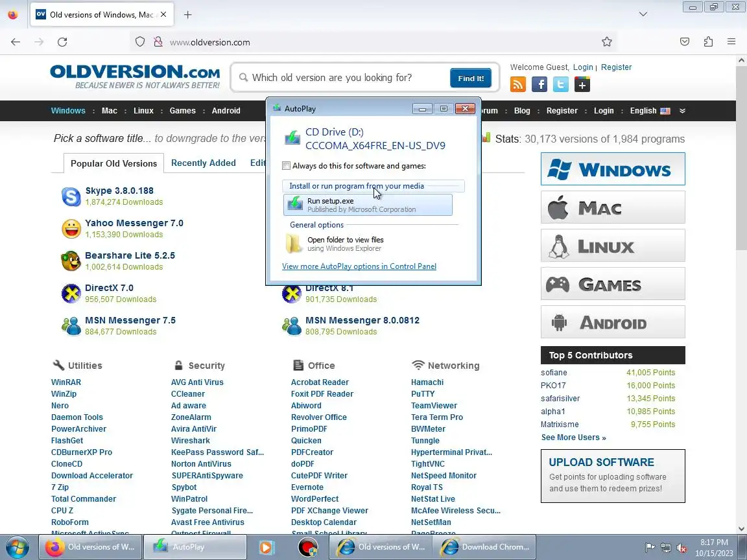Click the black plus share icon
Screen dimensions: 747x560
point(582,84)
